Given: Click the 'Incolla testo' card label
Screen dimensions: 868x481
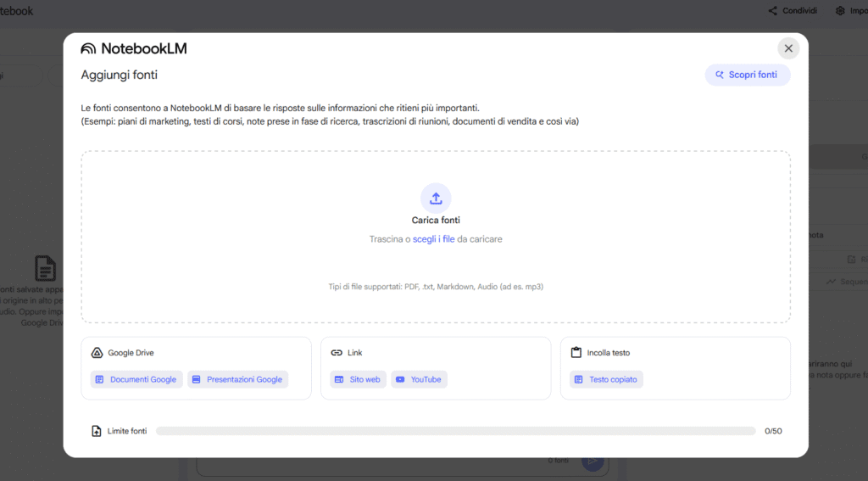Looking at the screenshot, I should [609, 352].
